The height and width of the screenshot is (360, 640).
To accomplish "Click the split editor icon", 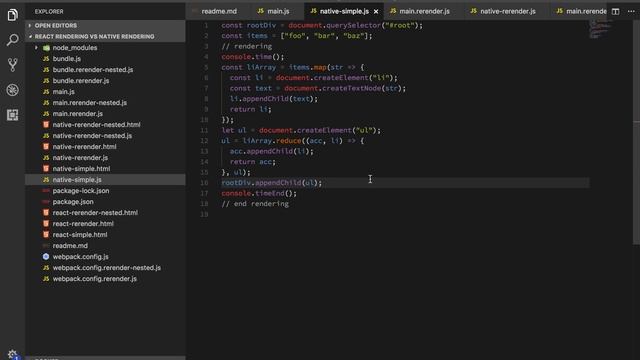I will click(x=615, y=11).
